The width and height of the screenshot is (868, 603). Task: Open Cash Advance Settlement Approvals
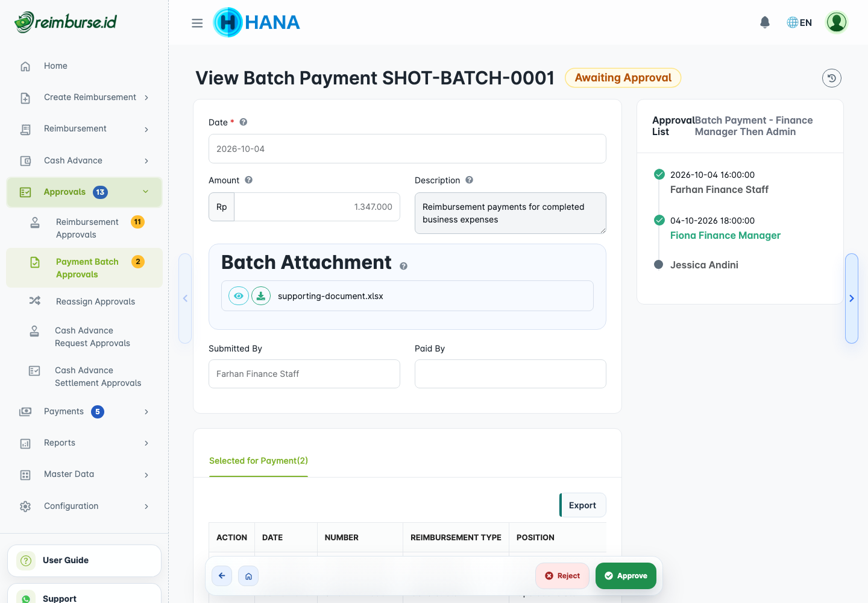point(84,376)
